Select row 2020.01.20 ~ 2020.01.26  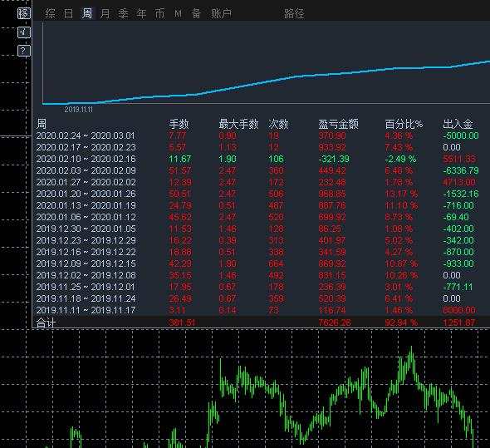point(261,194)
